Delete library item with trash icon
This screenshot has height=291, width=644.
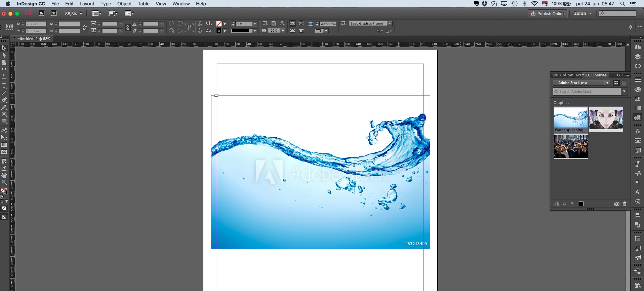click(625, 204)
